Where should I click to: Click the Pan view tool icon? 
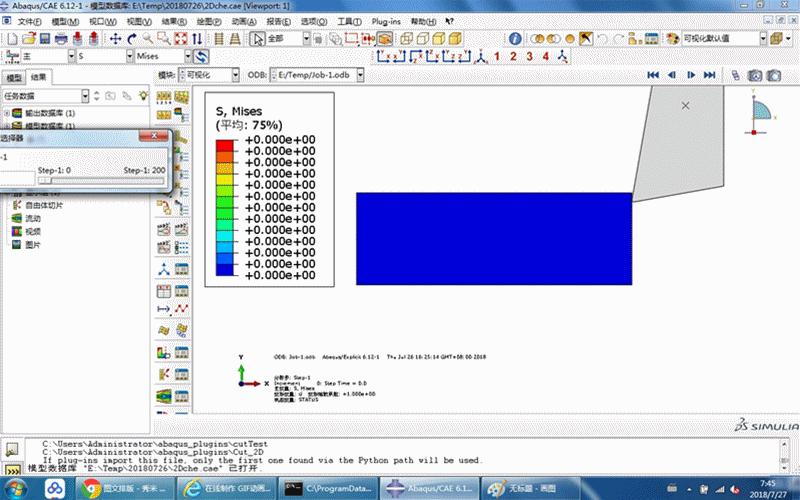point(116,38)
